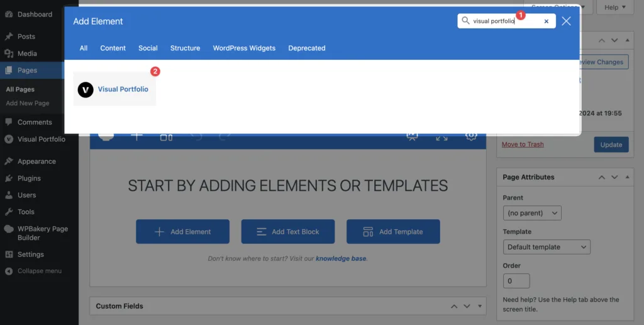
Task: Select the Visual Portfolio element
Action: (x=114, y=89)
